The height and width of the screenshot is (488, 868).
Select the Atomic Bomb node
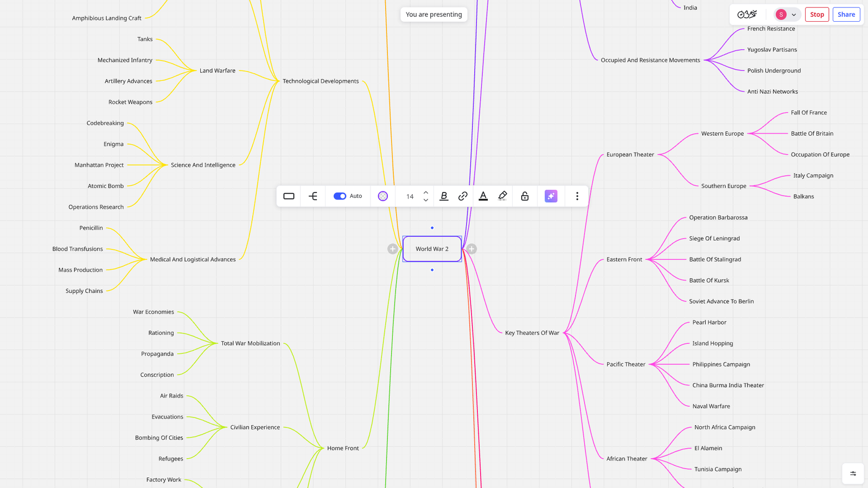point(106,186)
